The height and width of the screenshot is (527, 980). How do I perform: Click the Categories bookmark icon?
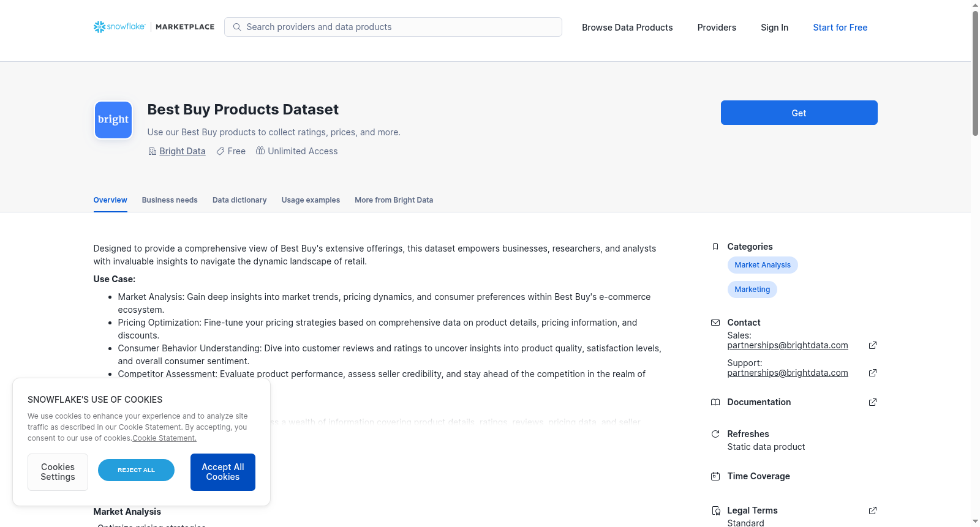coord(715,247)
